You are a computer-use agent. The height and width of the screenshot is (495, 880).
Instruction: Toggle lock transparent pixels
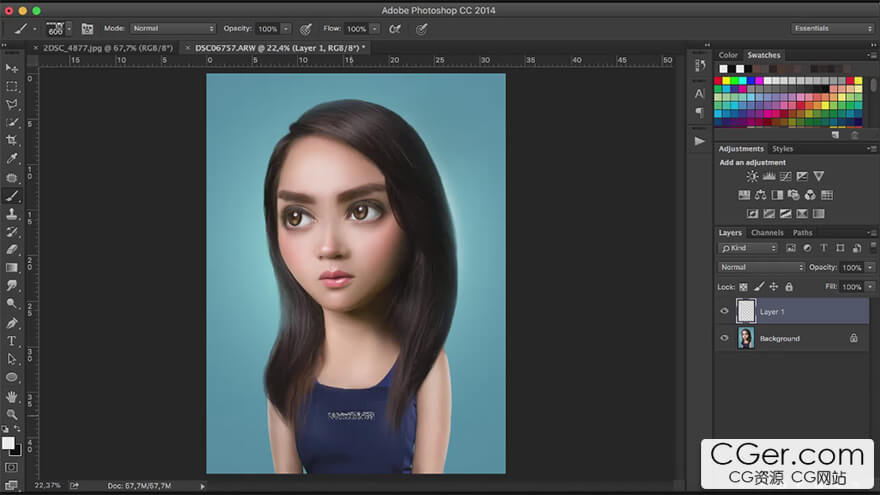[x=743, y=287]
